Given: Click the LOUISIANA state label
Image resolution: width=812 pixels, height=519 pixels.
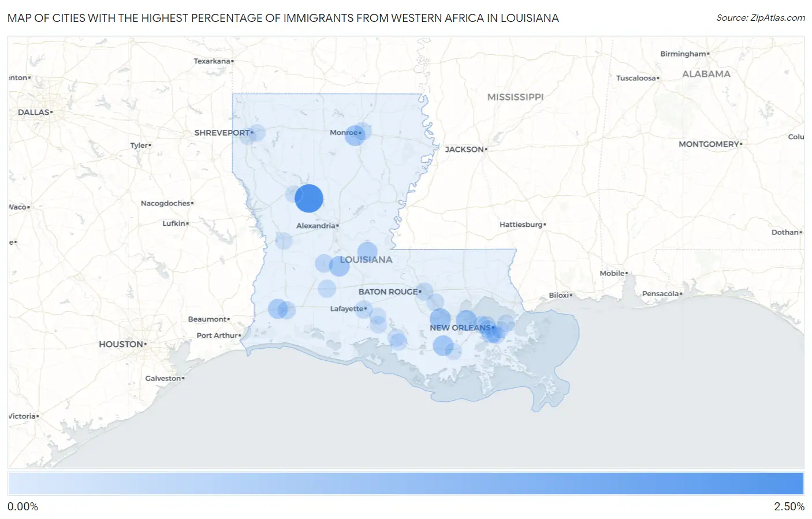Looking at the screenshot, I should [x=366, y=260].
